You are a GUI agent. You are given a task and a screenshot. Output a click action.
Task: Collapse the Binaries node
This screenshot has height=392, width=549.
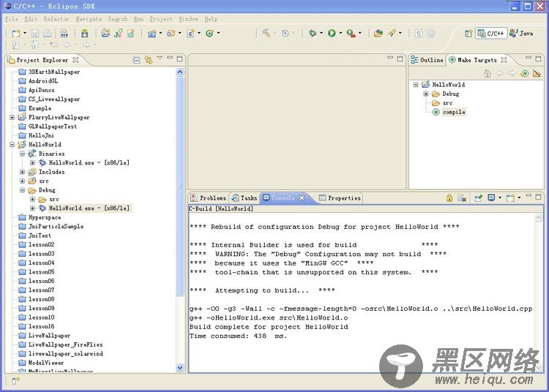click(x=23, y=154)
